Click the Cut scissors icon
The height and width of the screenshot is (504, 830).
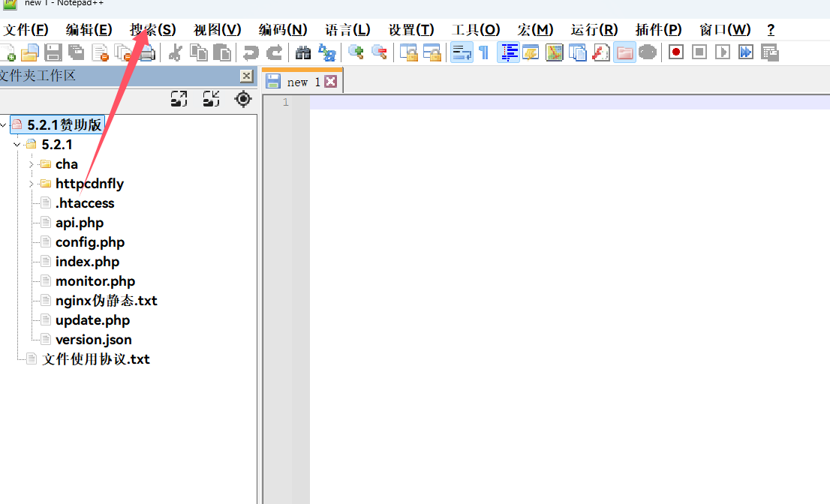pyautogui.click(x=175, y=52)
